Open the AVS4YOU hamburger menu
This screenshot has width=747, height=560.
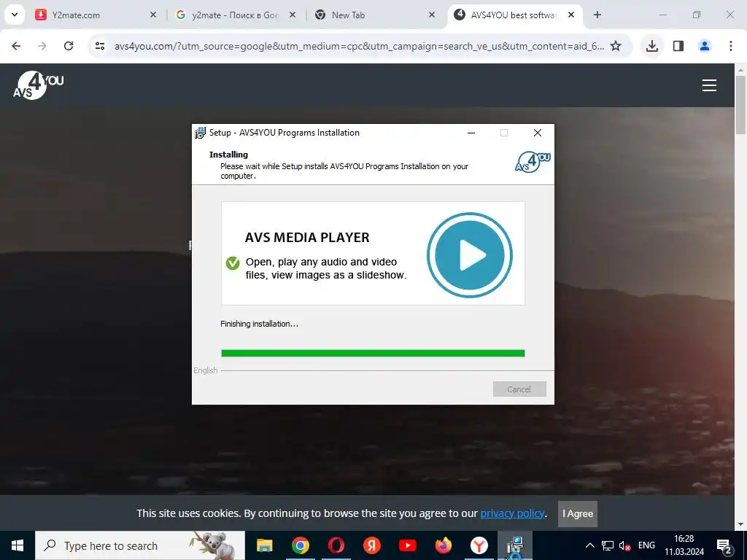pyautogui.click(x=709, y=85)
